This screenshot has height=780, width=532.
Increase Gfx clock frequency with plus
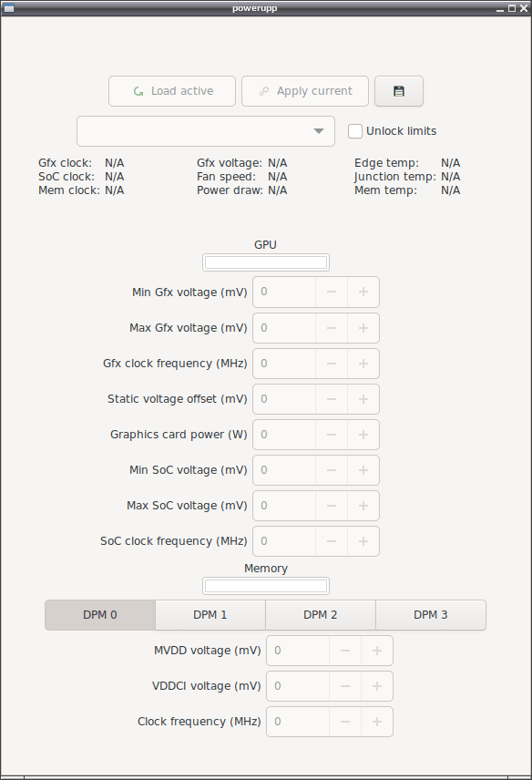point(363,364)
